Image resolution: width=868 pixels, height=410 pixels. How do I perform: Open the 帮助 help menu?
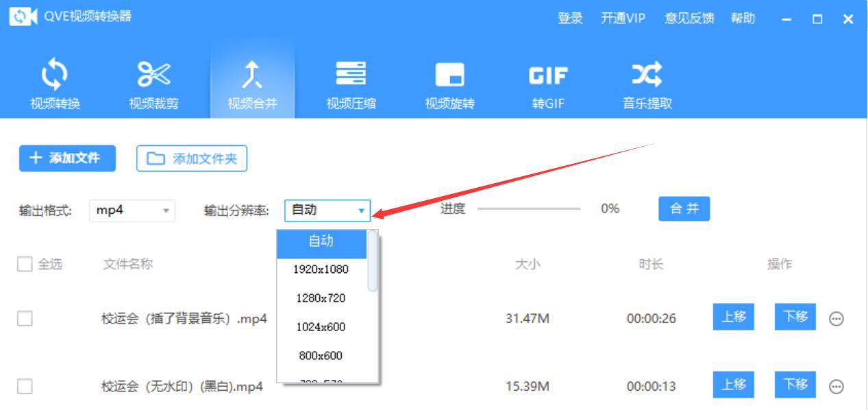(743, 19)
